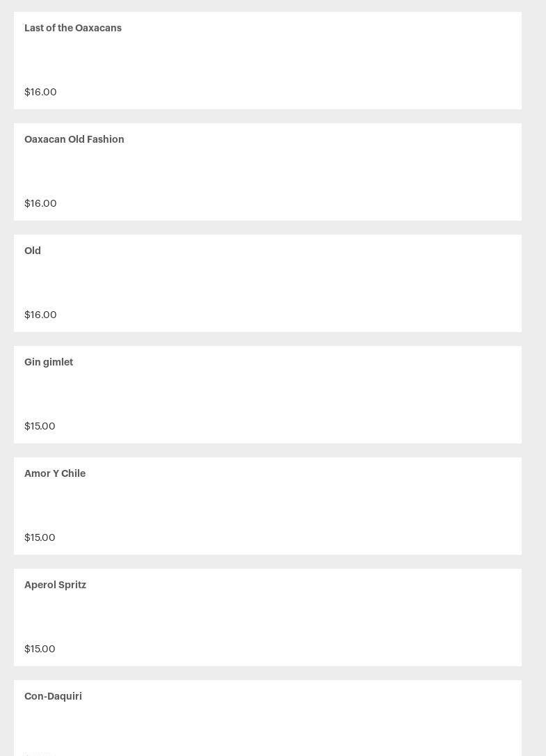Click the Aperol Spritz $15.00 price
The image size is (546, 756).
40,649
